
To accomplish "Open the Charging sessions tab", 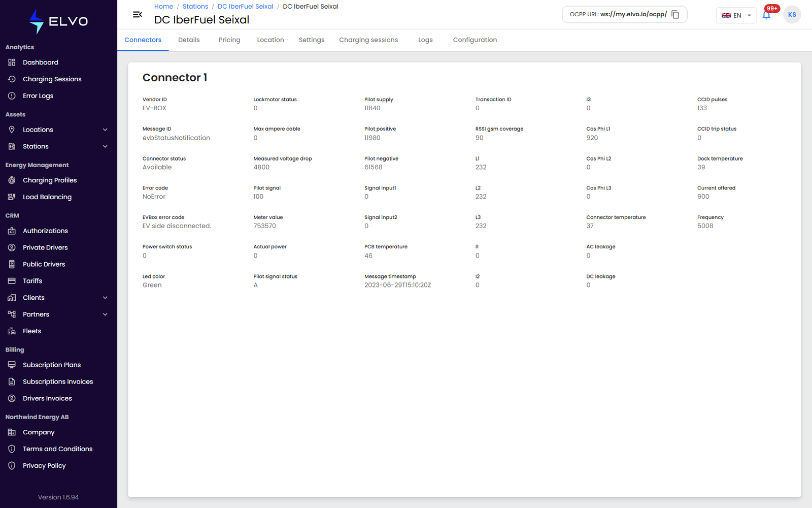I will [x=368, y=40].
